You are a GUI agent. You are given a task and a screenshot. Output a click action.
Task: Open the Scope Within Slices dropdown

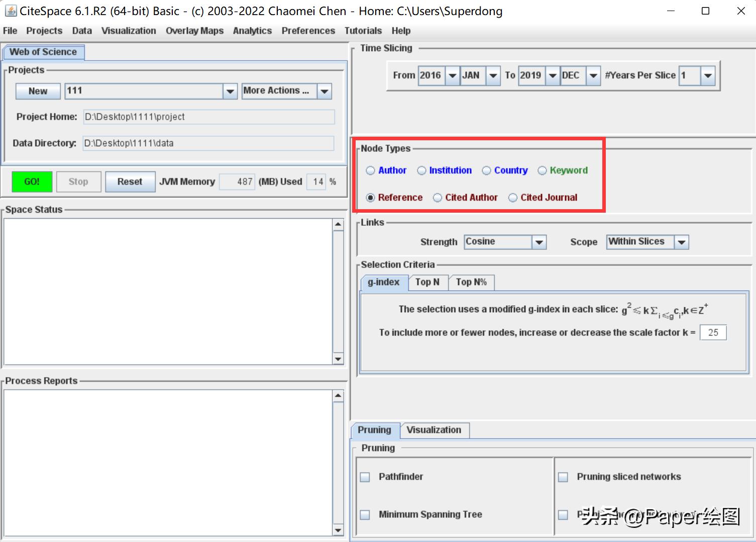681,242
